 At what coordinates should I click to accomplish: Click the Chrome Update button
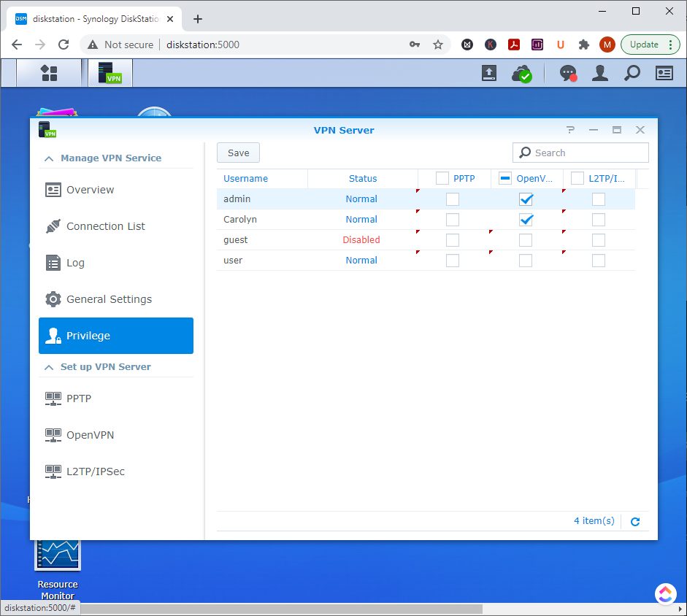tap(650, 45)
